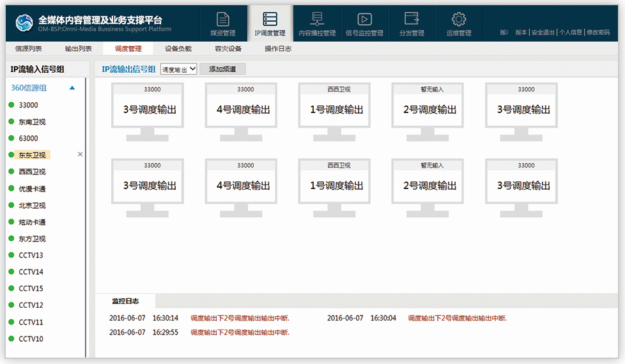
Task: Click the platform logo in the header
Action: (26, 23)
